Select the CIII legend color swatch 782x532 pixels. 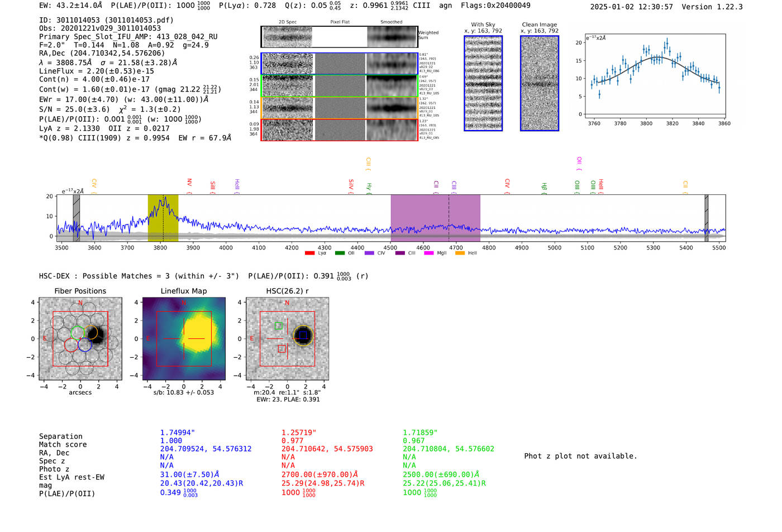point(400,253)
